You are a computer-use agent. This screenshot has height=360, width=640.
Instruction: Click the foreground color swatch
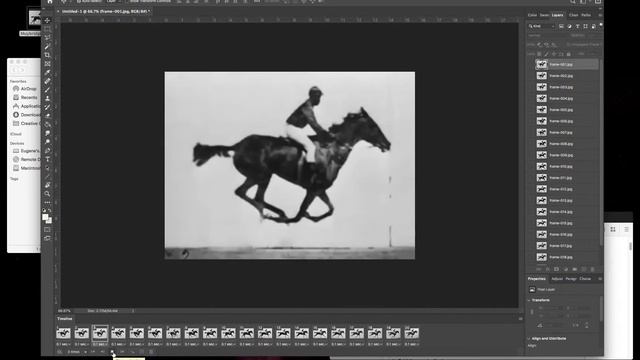pyautogui.click(x=45, y=217)
